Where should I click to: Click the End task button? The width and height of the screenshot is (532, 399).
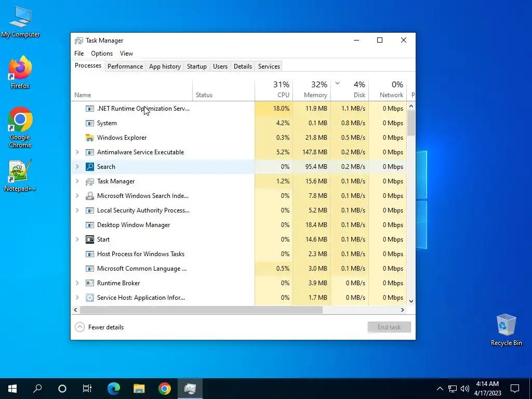tap(389, 327)
